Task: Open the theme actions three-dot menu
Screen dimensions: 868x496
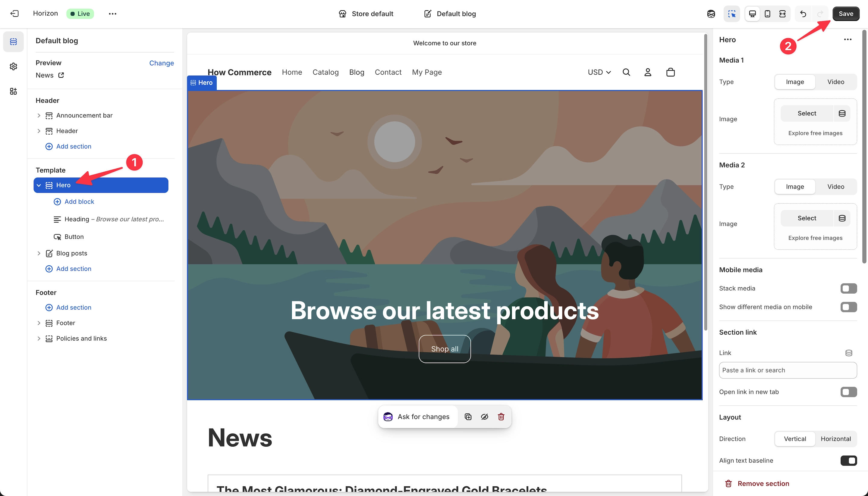Action: coord(112,14)
